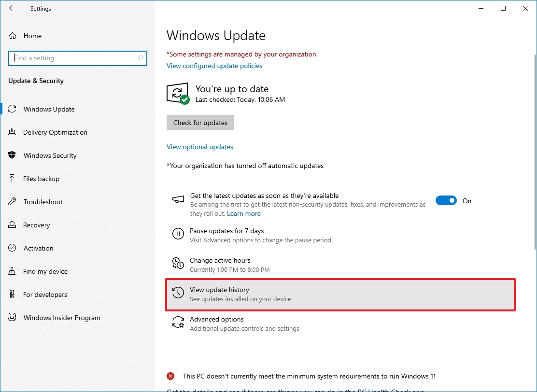This screenshot has height=392, width=537.
Task: Click the pause icon for Pause updates
Action: 178,234
